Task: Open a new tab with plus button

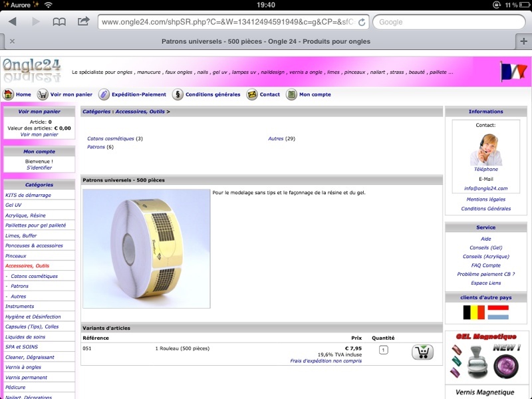Action: click(x=523, y=41)
